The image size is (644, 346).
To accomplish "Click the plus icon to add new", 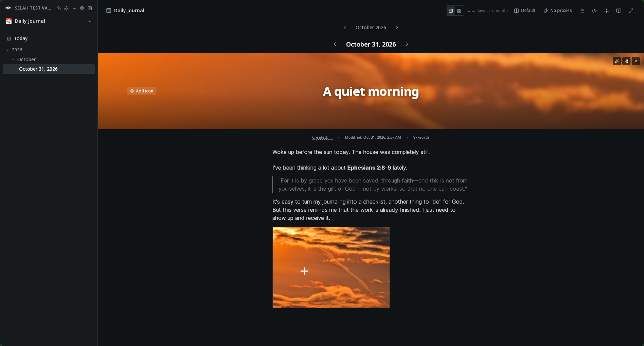I will [x=74, y=8].
